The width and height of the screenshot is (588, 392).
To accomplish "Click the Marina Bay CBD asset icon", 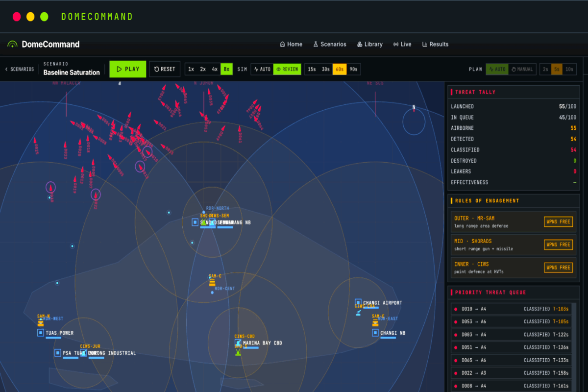I will pyautogui.click(x=238, y=343).
